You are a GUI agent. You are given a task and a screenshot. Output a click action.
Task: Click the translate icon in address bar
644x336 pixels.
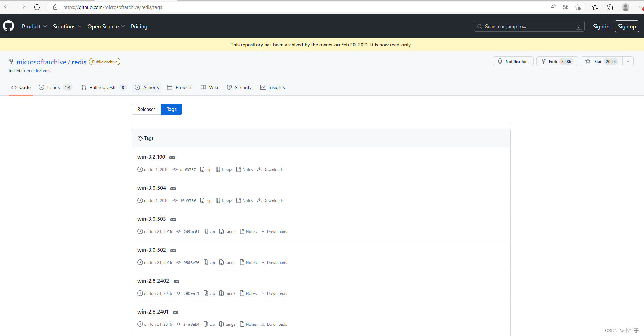tap(565, 7)
